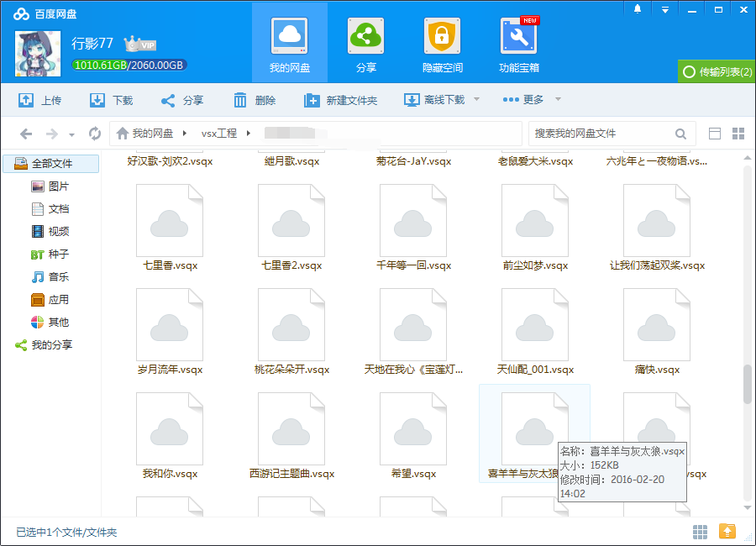
Task: Select 其他 category in sidebar
Action: click(50, 323)
